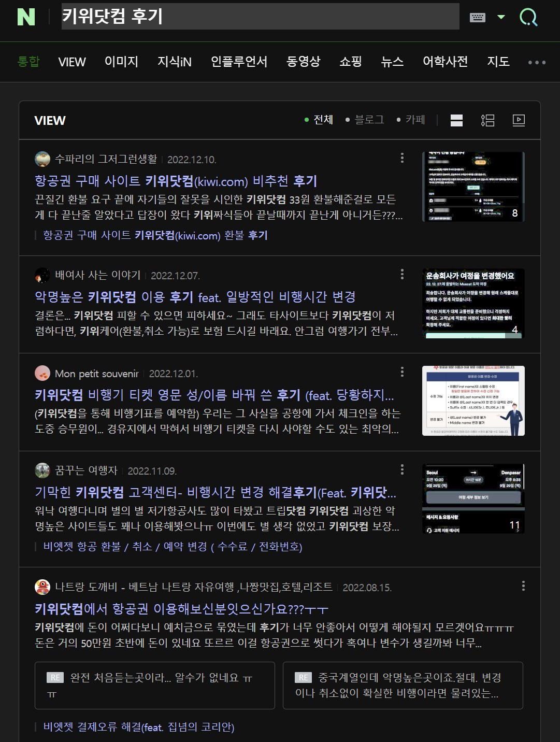Open post titled 항공권 구매 사이트 키위닷컴 비추천 후기
Viewport: 560px width, 742px height.
[x=176, y=181]
